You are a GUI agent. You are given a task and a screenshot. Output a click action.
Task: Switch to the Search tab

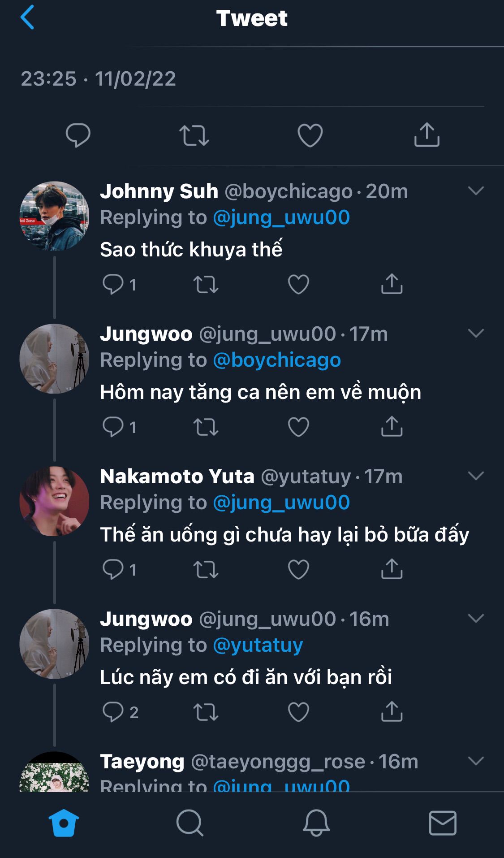tap(190, 823)
